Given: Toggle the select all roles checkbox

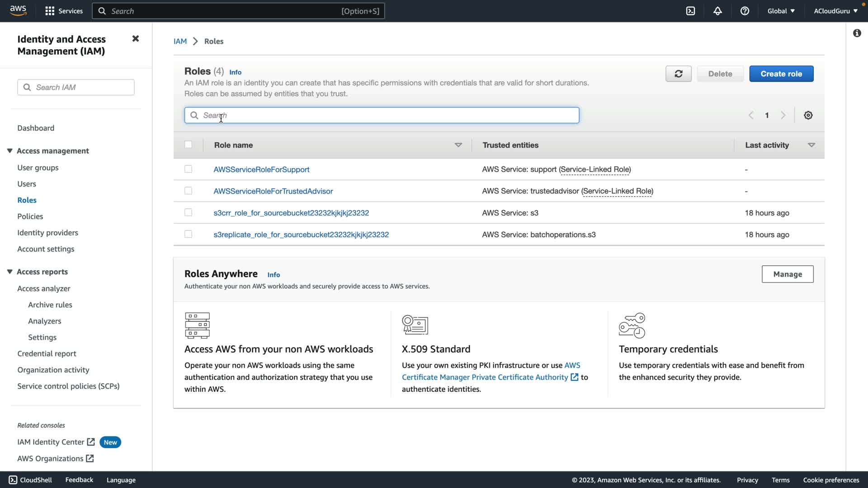Looking at the screenshot, I should pyautogui.click(x=188, y=145).
